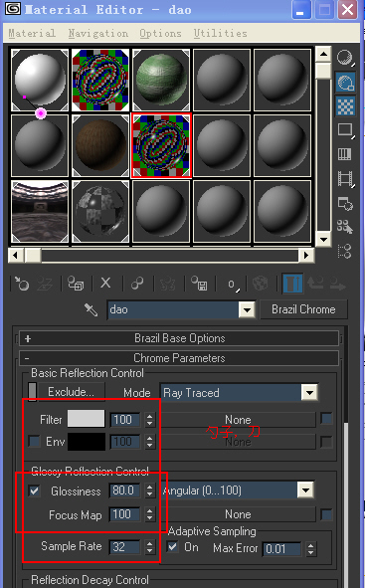This screenshot has height=588, width=365.
Task: Pick material with the eyedropper icon
Action: coord(91,309)
